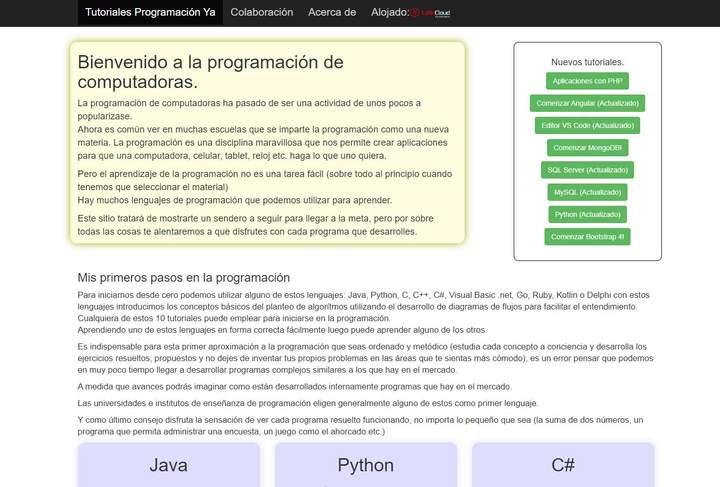Click the Nuevos tutoriales heading

click(x=587, y=62)
